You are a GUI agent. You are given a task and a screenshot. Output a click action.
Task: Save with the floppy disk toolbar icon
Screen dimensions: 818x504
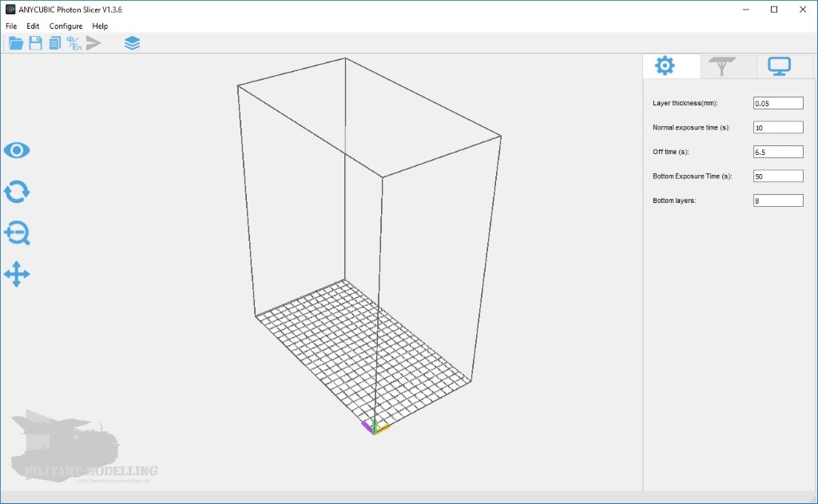coord(35,43)
